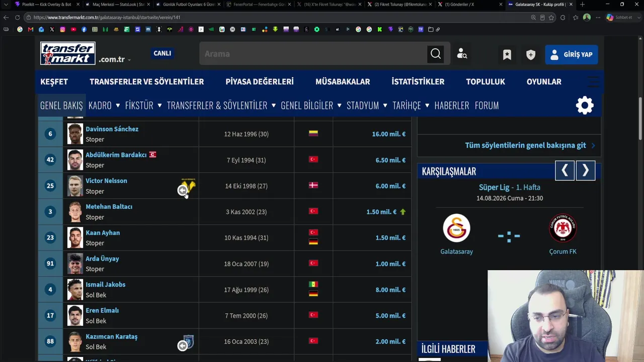Click the browser back arrow
Image resolution: width=644 pixels, height=362 pixels.
[6, 17]
